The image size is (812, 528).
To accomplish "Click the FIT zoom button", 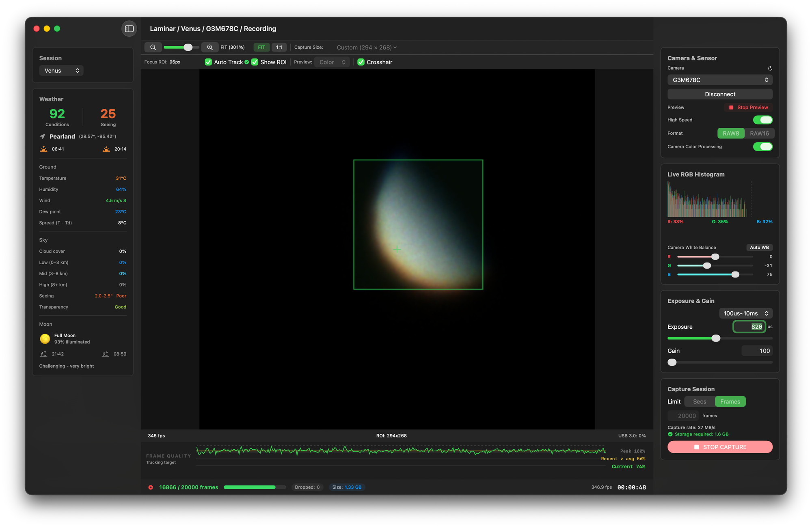I will coord(261,47).
